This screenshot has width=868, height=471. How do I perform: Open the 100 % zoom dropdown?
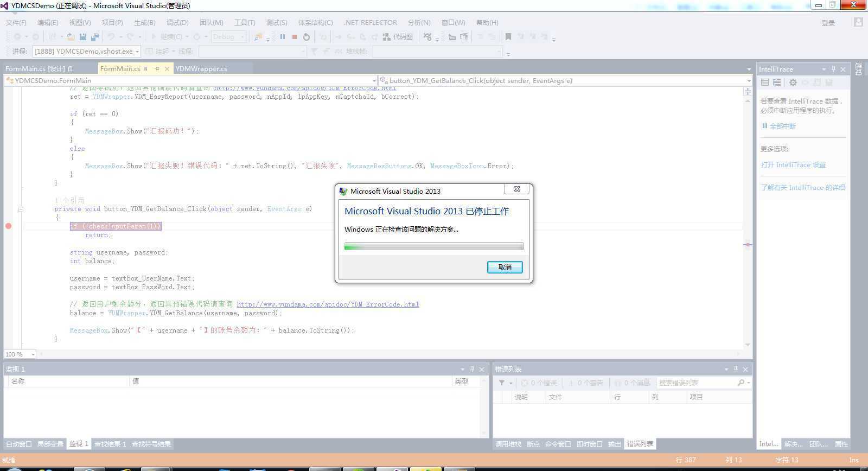(x=33, y=354)
